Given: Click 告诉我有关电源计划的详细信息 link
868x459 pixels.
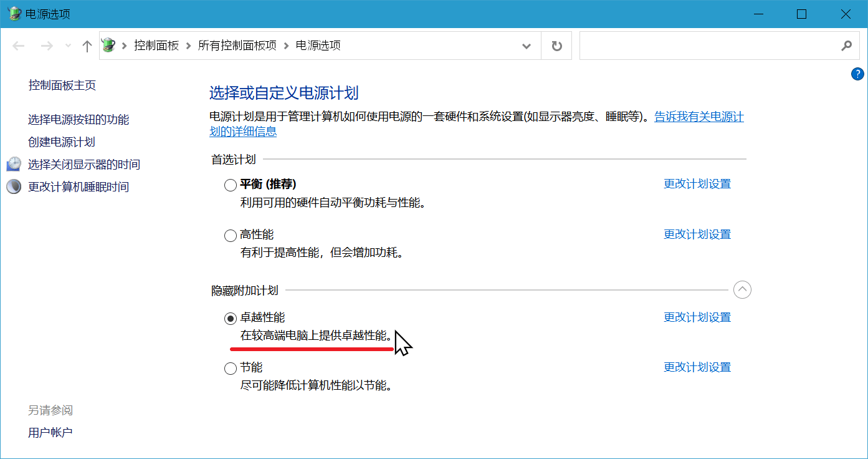Looking at the screenshot, I should coord(698,117).
